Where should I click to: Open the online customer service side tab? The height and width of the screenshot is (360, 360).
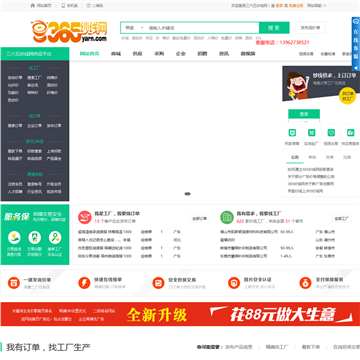pyautogui.click(x=356, y=43)
